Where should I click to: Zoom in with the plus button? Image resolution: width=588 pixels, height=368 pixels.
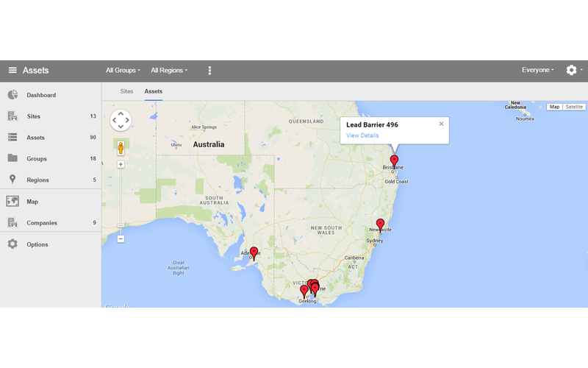[121, 164]
